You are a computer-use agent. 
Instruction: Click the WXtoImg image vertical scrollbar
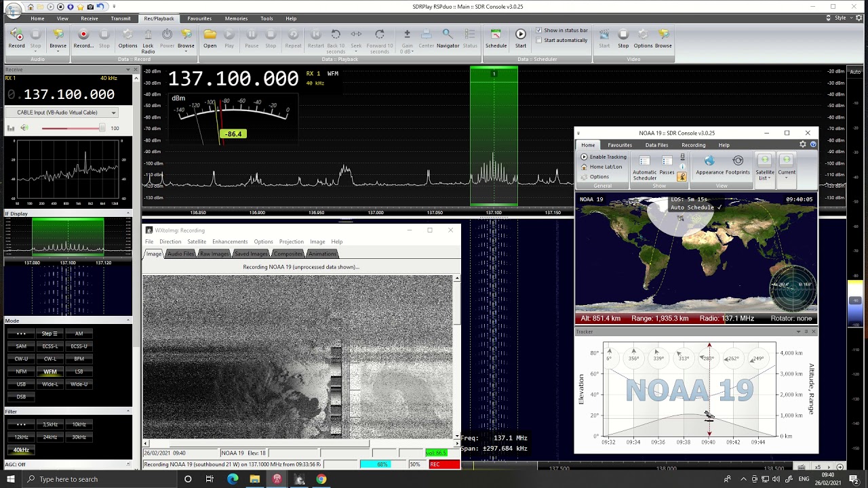(457, 357)
